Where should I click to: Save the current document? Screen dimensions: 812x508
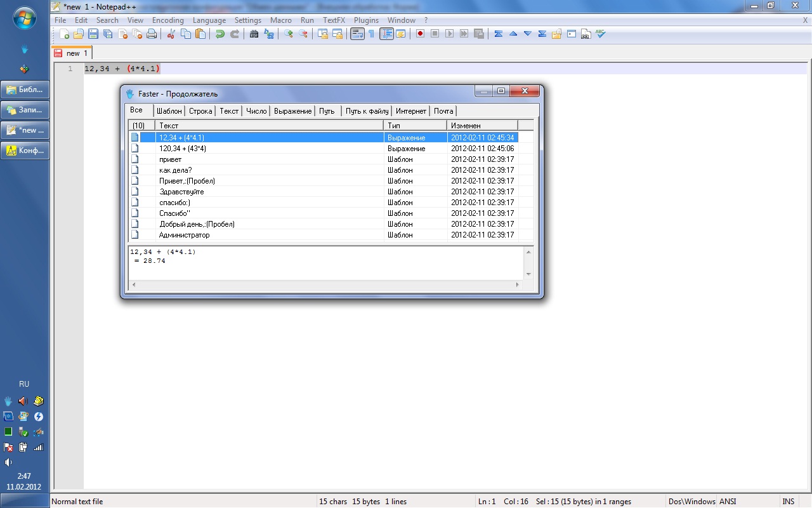click(x=93, y=34)
